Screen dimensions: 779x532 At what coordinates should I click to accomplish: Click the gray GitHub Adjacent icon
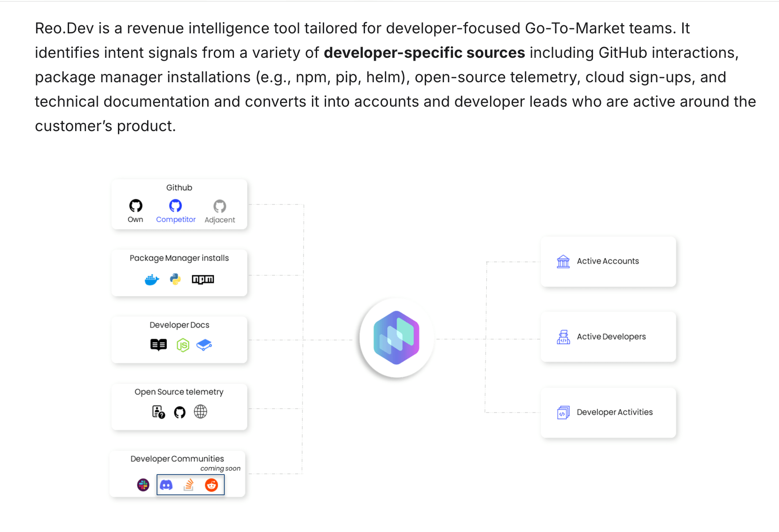coord(219,206)
